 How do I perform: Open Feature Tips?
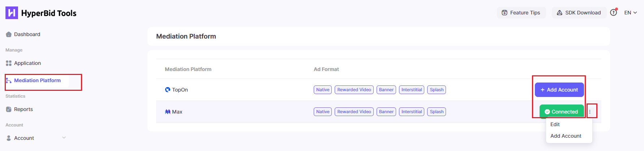point(521,13)
